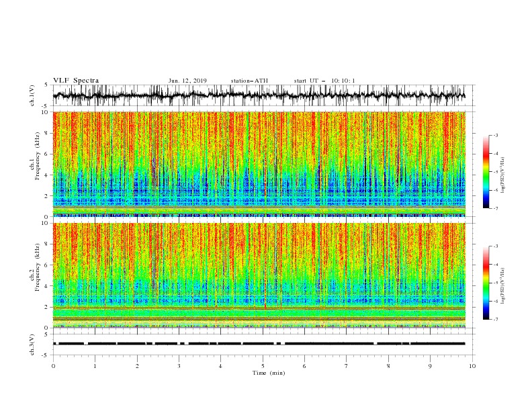The height and width of the screenshot is (411, 532).
Task: Click the "VLF Spectra" plot title
Action: 76,81
